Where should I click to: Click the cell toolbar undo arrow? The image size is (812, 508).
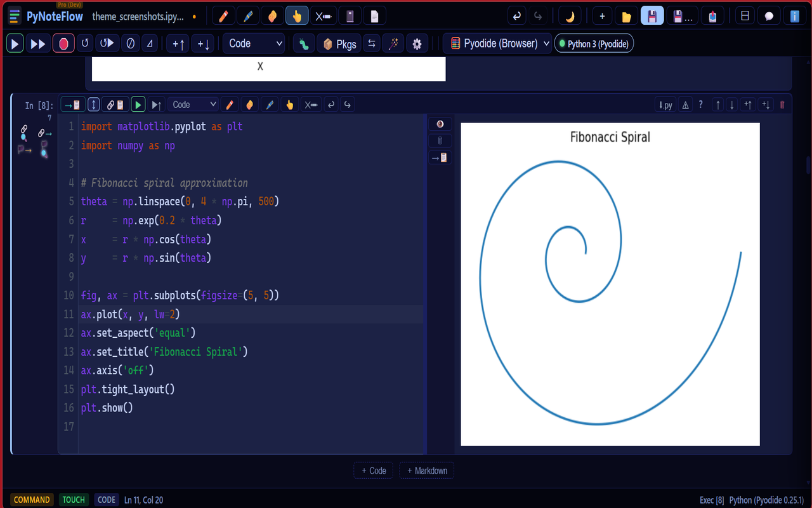click(x=331, y=105)
